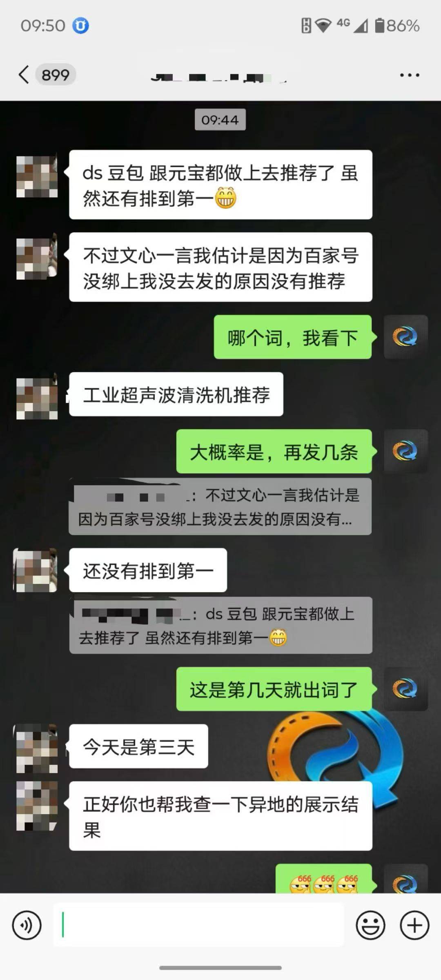Tap the 899 unread count badge

(x=56, y=75)
